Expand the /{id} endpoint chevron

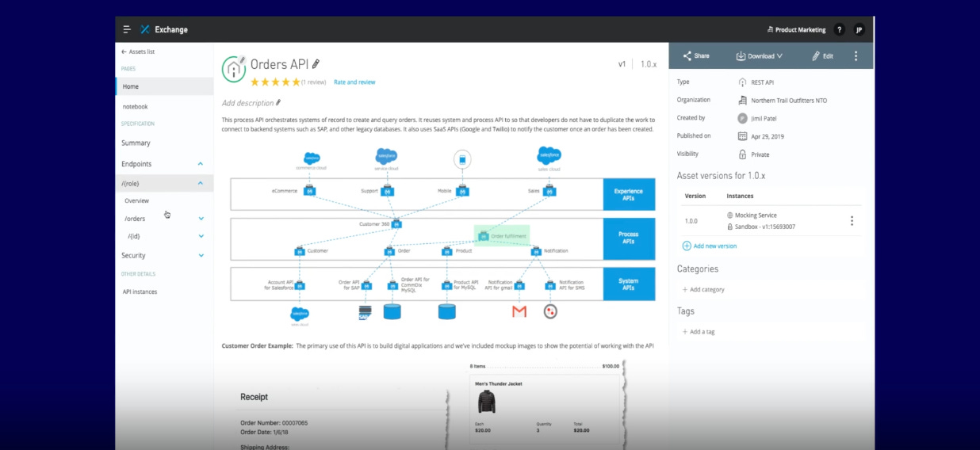pyautogui.click(x=201, y=236)
